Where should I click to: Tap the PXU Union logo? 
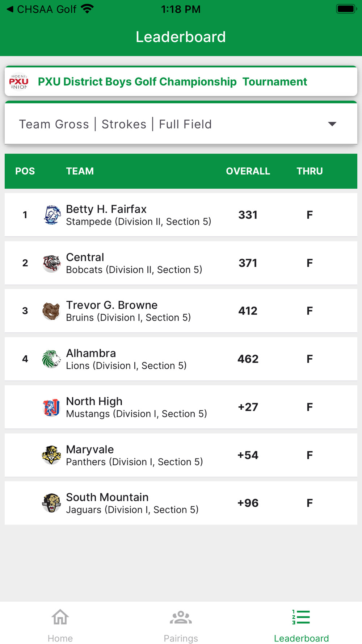pos(19,82)
